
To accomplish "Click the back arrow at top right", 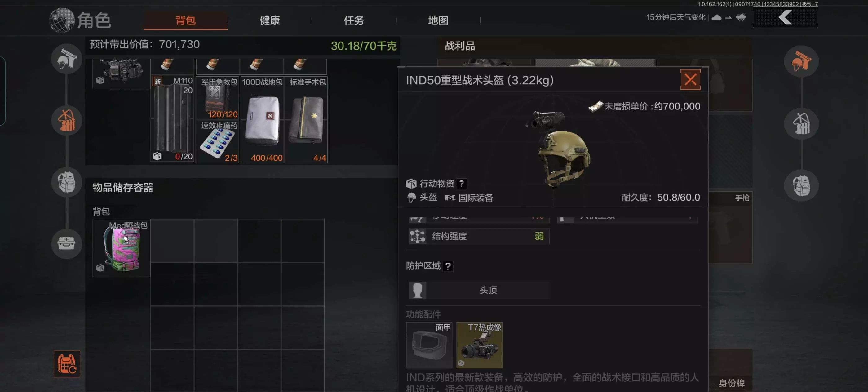I will (x=785, y=18).
